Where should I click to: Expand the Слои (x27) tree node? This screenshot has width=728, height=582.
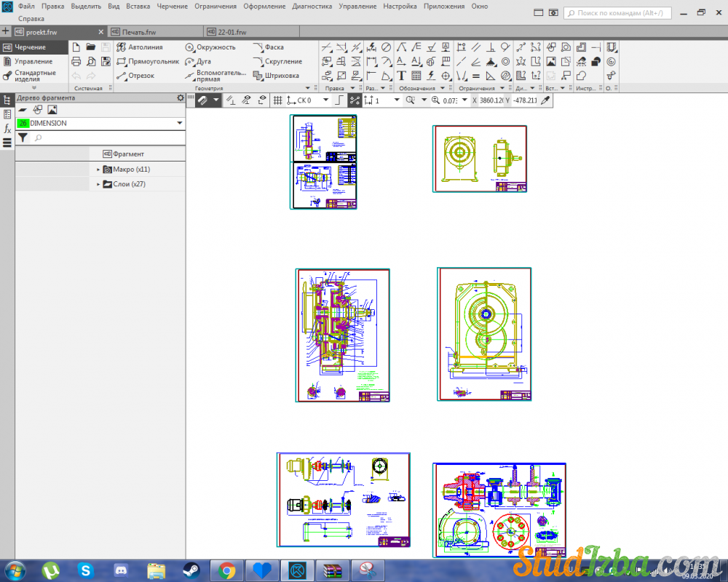pyautogui.click(x=98, y=185)
